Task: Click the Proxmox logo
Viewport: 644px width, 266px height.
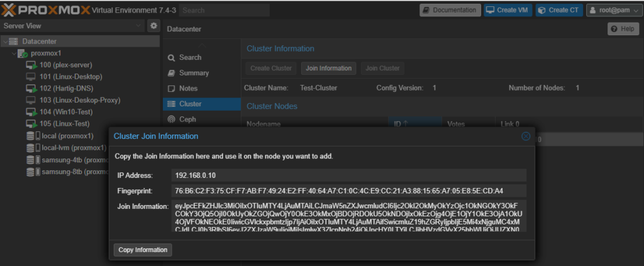Action: pos(45,10)
